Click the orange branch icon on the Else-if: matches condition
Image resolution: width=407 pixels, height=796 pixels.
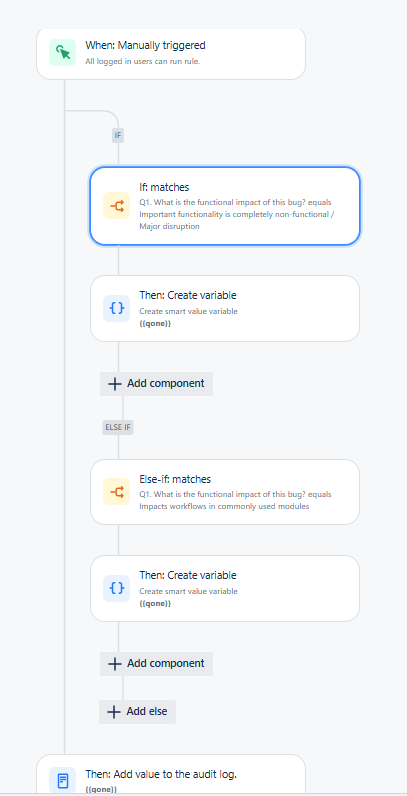117,492
